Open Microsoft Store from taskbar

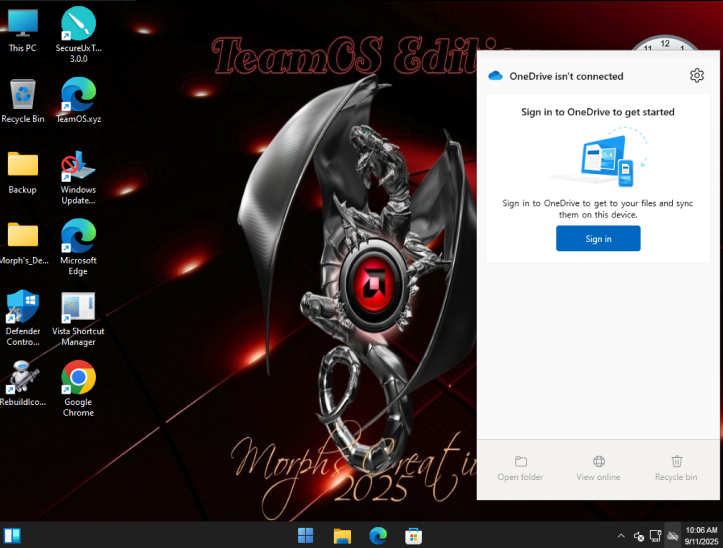click(414, 536)
